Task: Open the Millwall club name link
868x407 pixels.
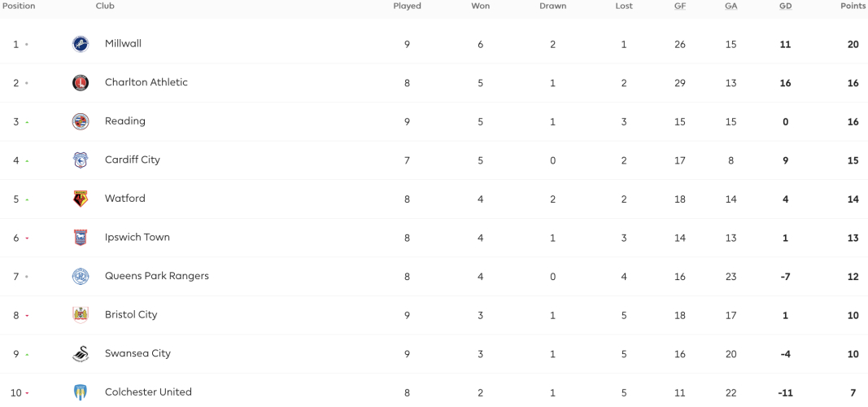Action: point(123,43)
